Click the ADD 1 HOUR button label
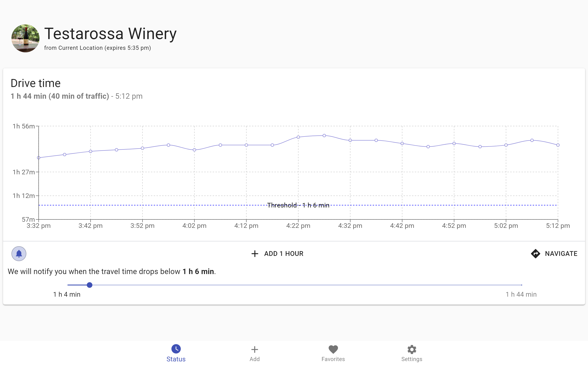Screen dimensions: 588x367 [x=284, y=254]
